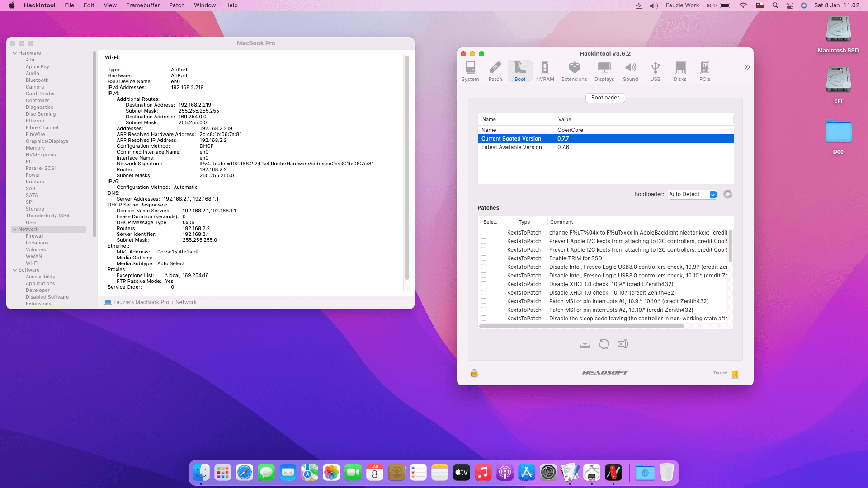This screenshot has height=488, width=868.
Task: Collapse the Network tree section
Action: pyautogui.click(x=15, y=230)
